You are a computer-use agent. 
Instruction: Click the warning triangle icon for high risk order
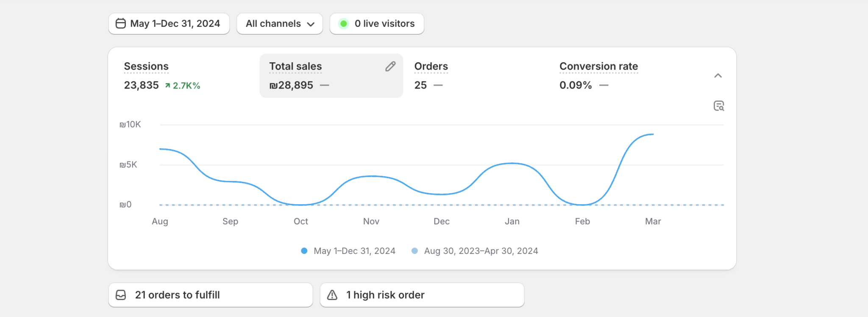pos(332,295)
